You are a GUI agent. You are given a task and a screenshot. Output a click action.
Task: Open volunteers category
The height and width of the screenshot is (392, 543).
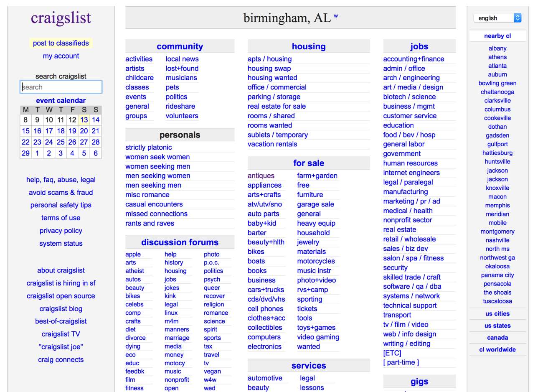[182, 116]
